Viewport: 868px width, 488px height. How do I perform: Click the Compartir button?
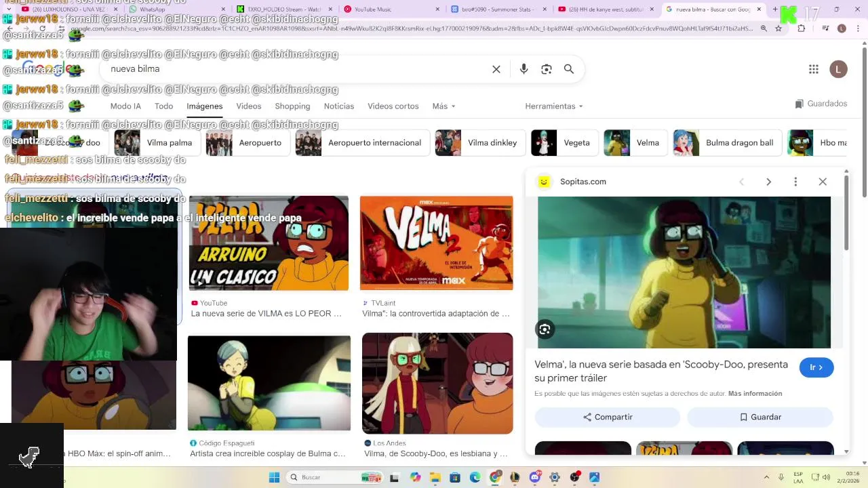coord(608,418)
